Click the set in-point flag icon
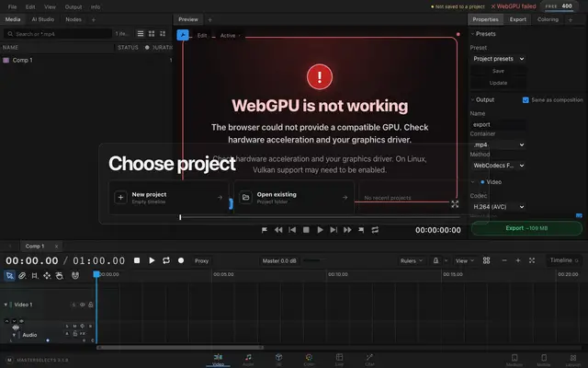The width and height of the screenshot is (588, 368). pyautogui.click(x=265, y=230)
